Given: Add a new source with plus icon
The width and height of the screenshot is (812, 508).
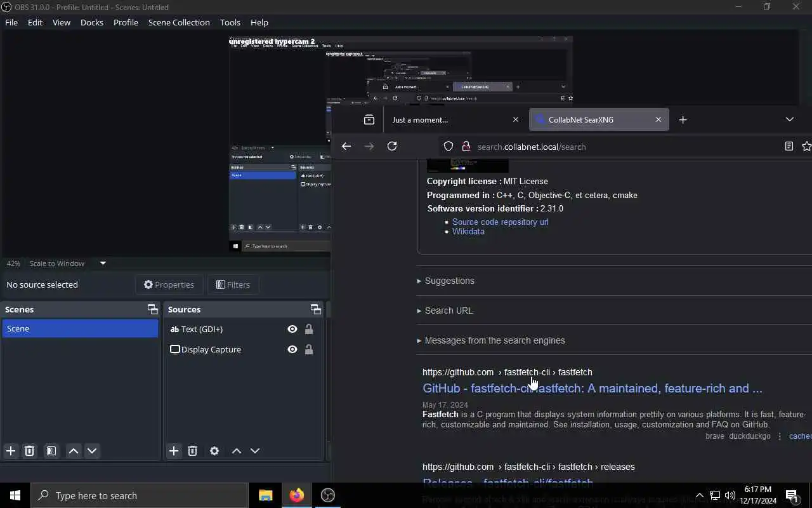Looking at the screenshot, I should 174,451.
